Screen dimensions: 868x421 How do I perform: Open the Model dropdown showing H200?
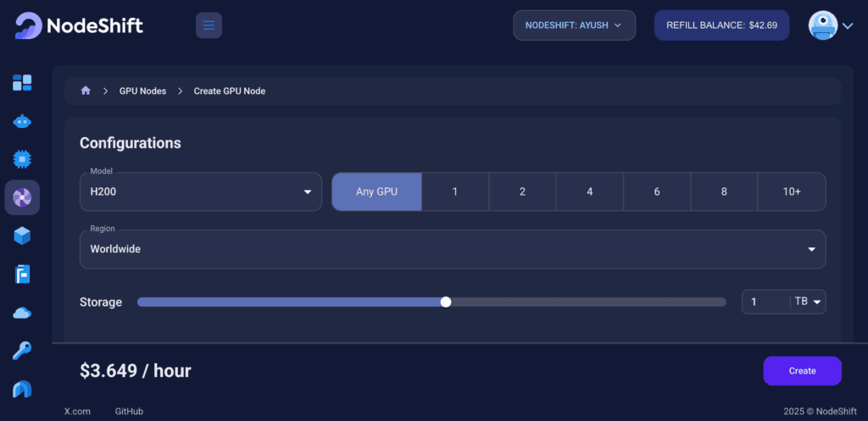click(200, 191)
